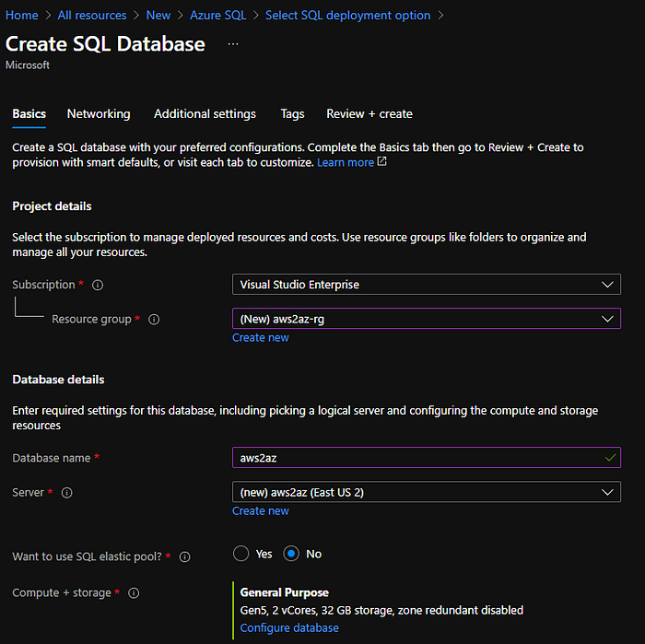Click the Project details heading
645x644 pixels.
click(x=52, y=206)
